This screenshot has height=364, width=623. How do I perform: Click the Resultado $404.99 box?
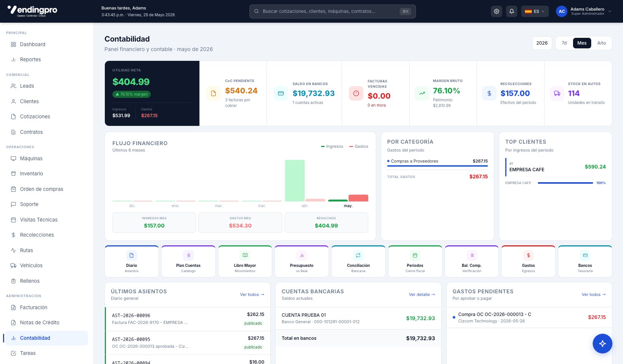(326, 223)
